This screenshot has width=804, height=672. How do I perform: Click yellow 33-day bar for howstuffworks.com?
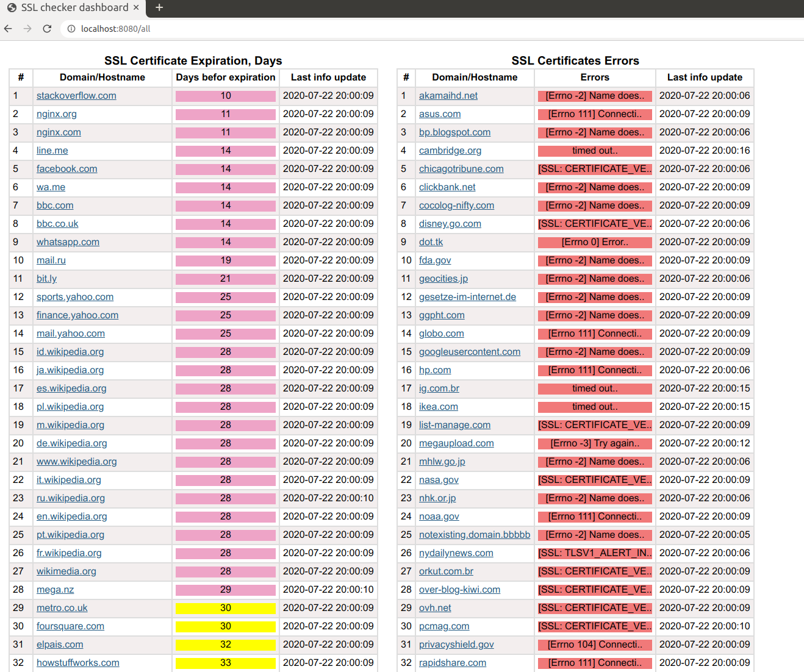[226, 663]
